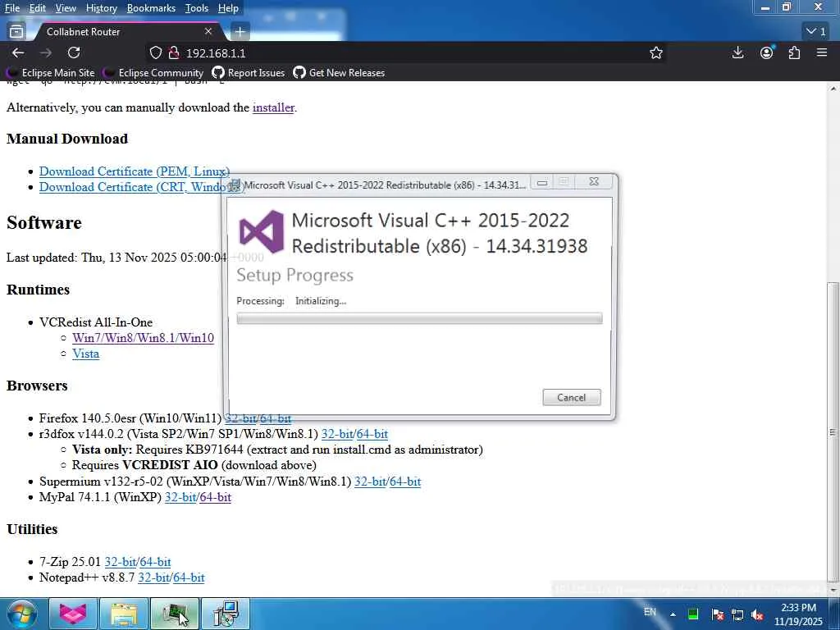The width and height of the screenshot is (840, 630).
Task: Download MyPal 32-bit
Action: click(180, 497)
